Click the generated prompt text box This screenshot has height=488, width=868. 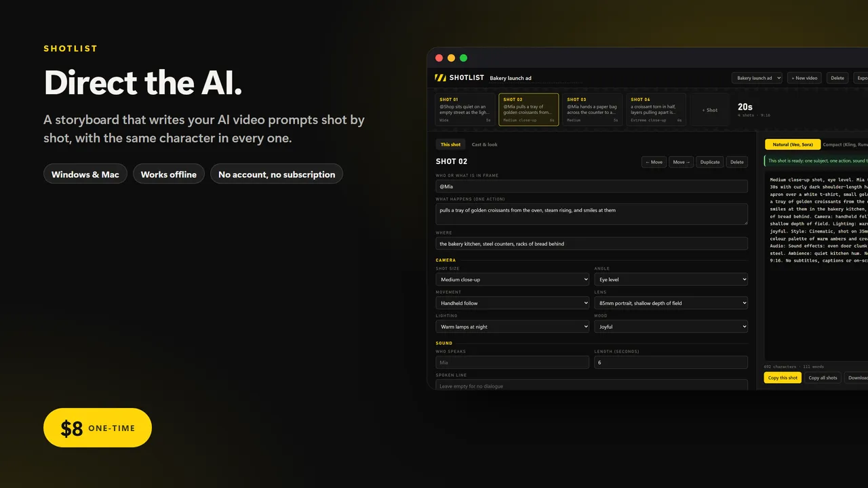[816, 266]
